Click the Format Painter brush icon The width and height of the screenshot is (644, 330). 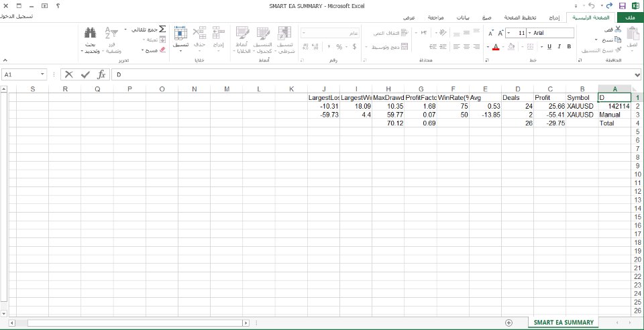[617, 50]
